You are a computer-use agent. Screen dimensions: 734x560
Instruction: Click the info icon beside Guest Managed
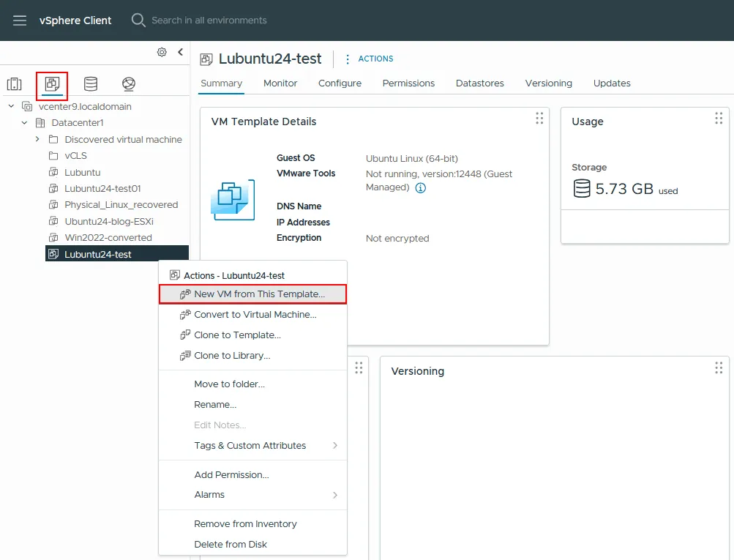pyautogui.click(x=420, y=187)
